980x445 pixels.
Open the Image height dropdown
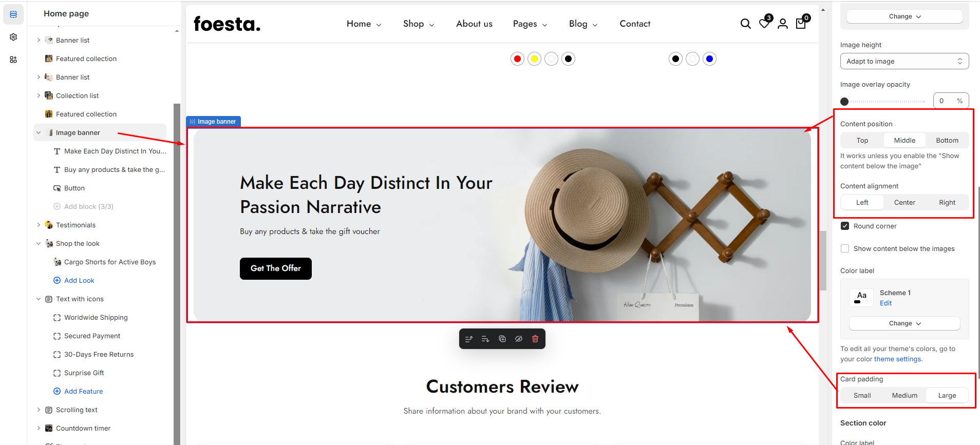tap(904, 61)
